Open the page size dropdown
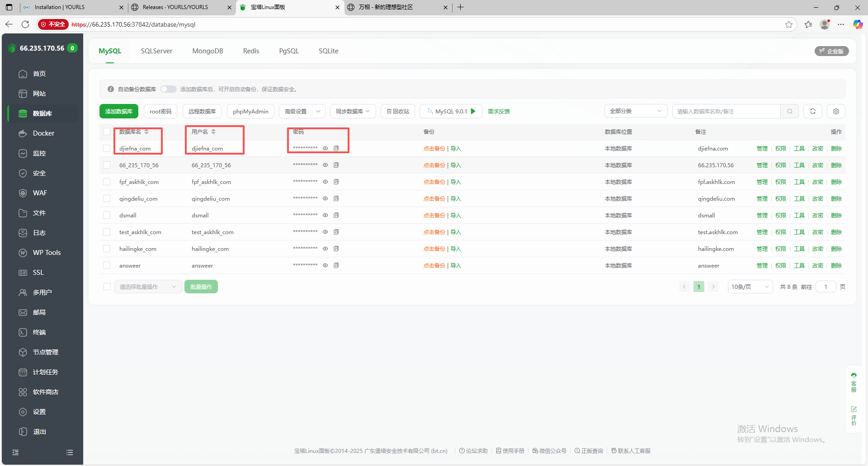 click(x=750, y=287)
